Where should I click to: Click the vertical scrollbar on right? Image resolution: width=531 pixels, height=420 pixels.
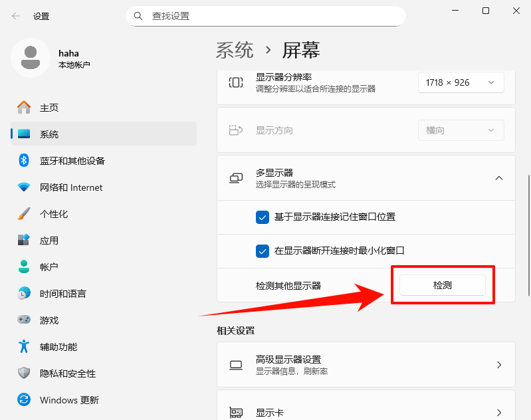pos(528,235)
